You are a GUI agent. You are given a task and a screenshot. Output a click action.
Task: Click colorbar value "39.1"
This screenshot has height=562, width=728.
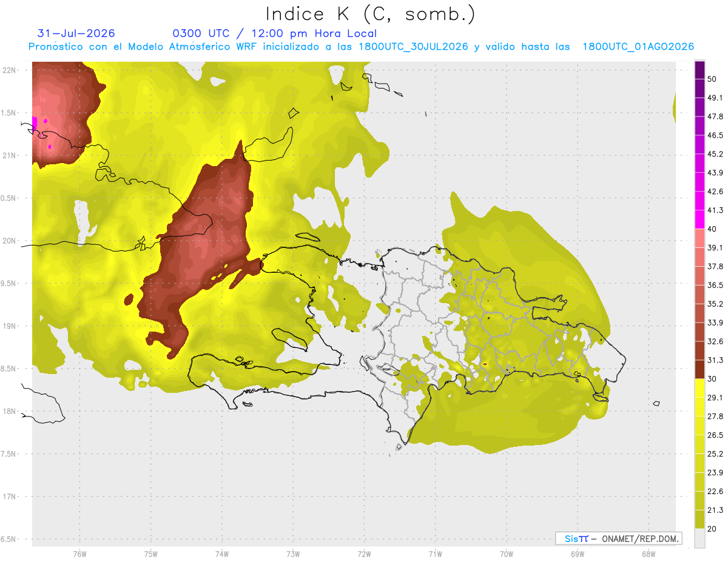tap(715, 248)
